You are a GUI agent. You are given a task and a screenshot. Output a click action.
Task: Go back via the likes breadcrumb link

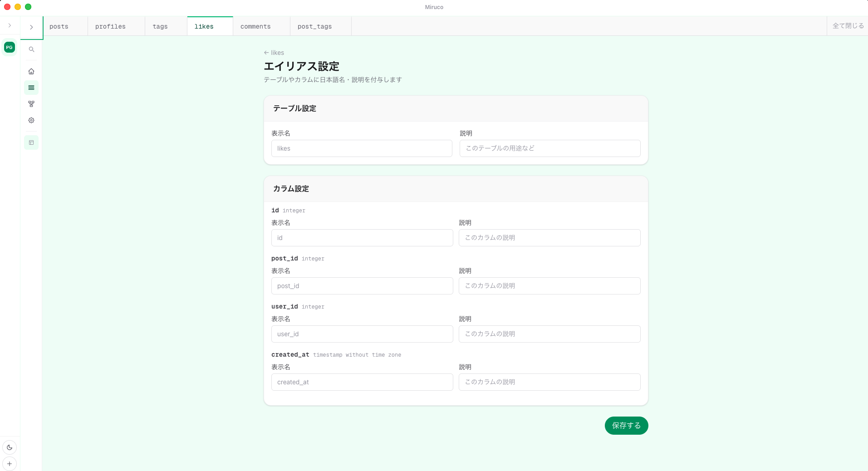point(274,53)
